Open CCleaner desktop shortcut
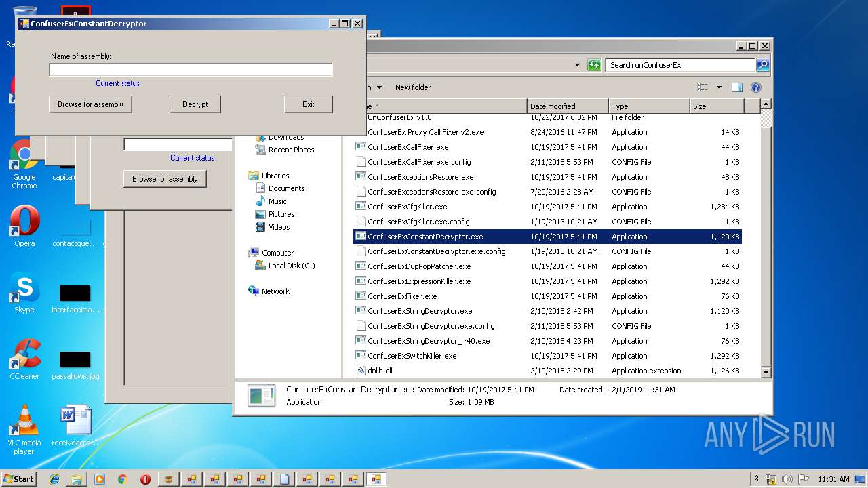Viewport: 868px width, 488px height. (x=24, y=359)
